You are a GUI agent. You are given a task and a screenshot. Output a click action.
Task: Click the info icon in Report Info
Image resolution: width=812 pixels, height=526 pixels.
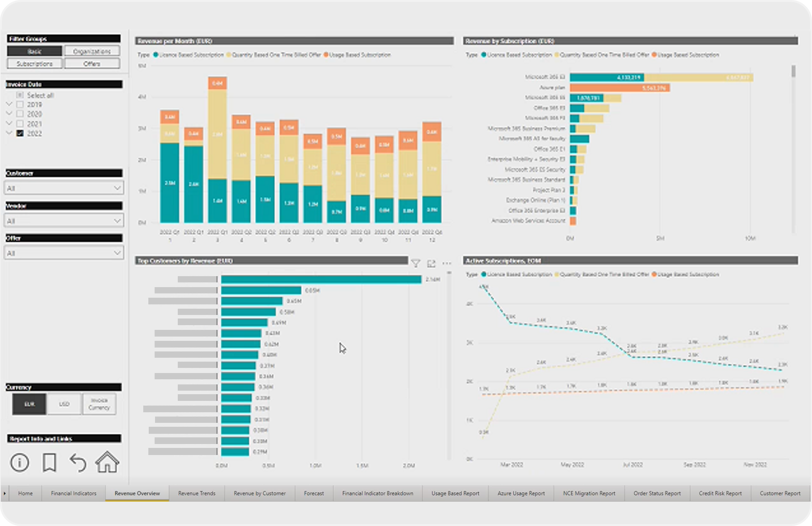point(19,462)
